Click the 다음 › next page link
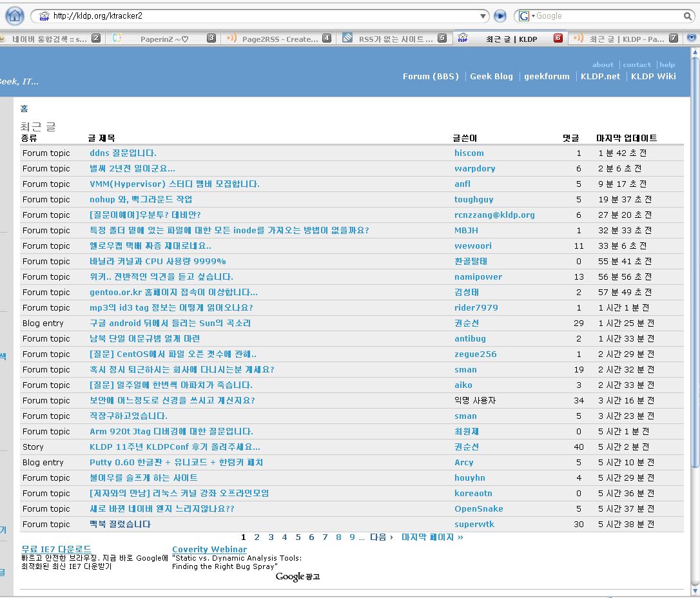This screenshot has height=598, width=700. 381,537
